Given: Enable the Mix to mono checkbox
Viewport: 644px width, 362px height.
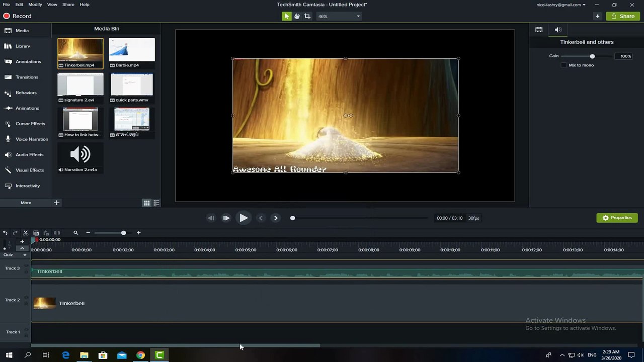Looking at the screenshot, I should point(564,65).
